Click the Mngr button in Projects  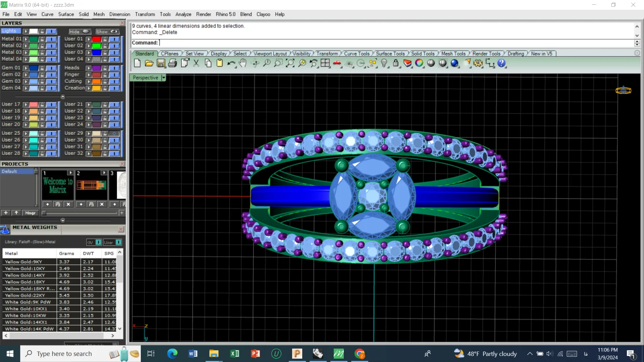click(30, 213)
